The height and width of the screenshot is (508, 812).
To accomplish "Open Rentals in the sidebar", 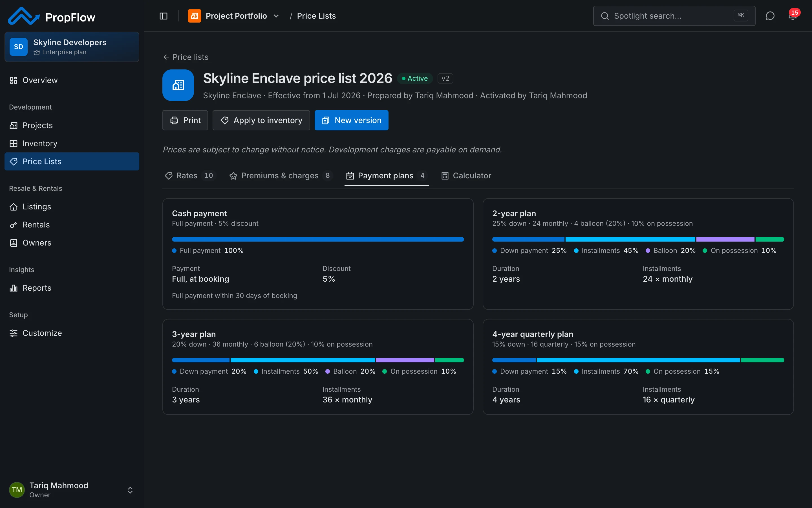I will (x=72, y=225).
